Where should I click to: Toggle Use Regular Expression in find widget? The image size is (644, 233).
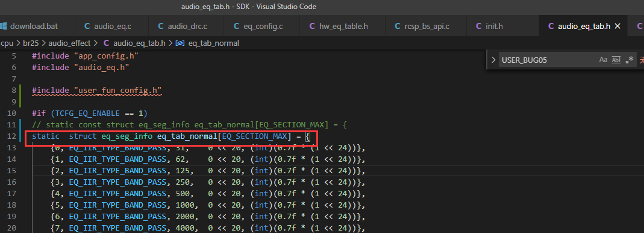629,60
